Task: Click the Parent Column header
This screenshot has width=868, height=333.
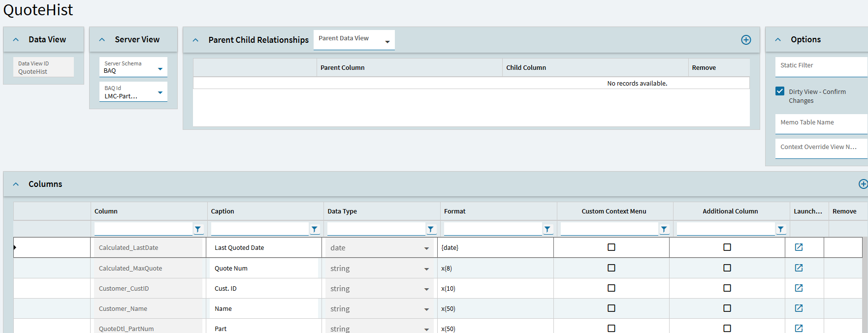Action: (x=343, y=68)
